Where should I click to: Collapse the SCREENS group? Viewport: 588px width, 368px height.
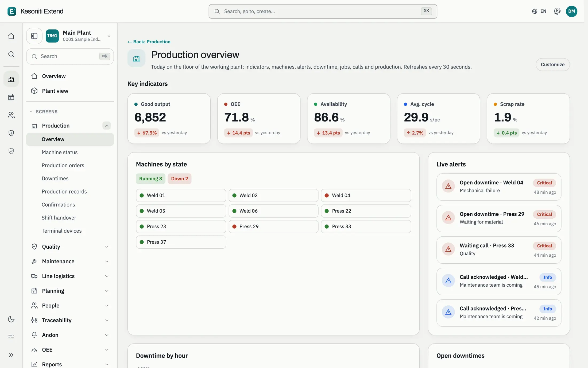coord(44,112)
